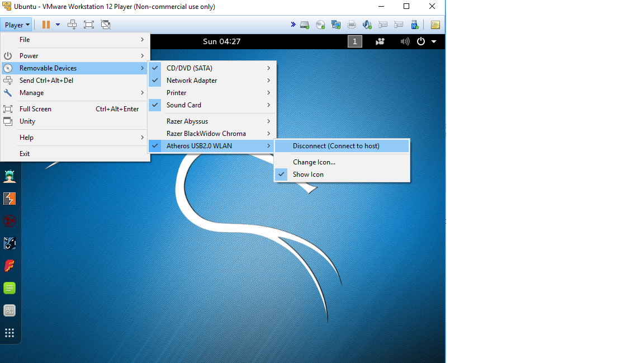The height and width of the screenshot is (363, 644).
Task: Choose Full Screen menu entry
Action: (x=75, y=109)
